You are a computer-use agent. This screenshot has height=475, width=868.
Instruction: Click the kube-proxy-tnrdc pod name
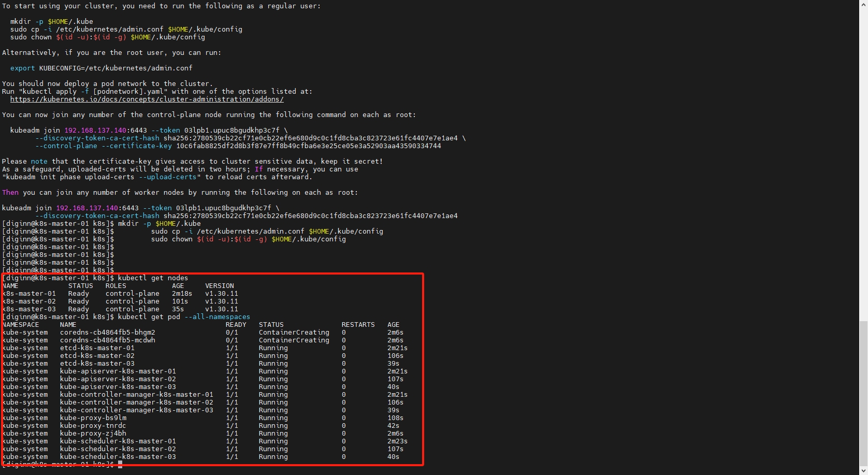pos(93,426)
